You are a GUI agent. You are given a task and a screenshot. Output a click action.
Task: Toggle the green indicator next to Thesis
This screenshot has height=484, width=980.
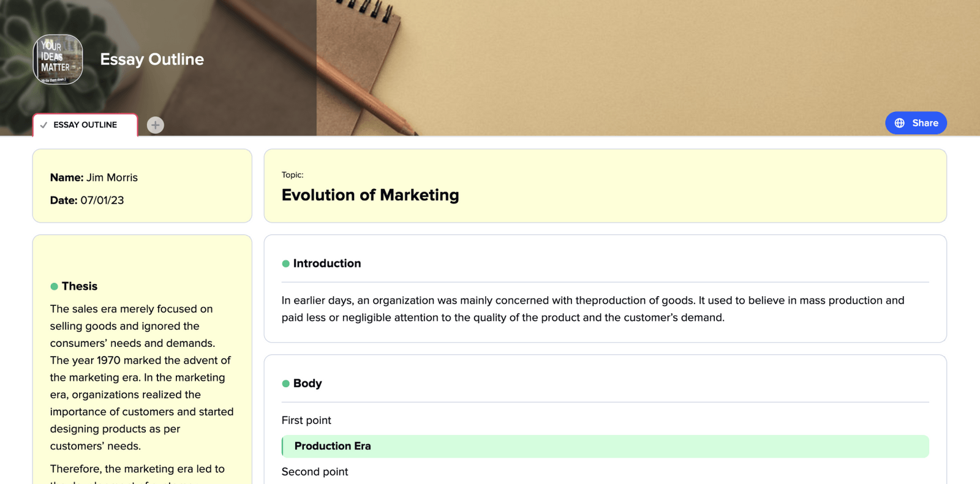point(54,286)
